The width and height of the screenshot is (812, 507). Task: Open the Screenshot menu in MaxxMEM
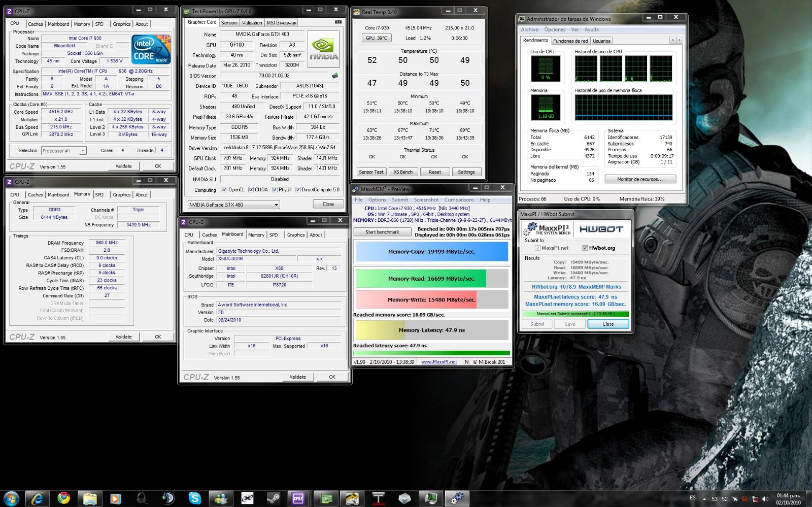coord(426,200)
